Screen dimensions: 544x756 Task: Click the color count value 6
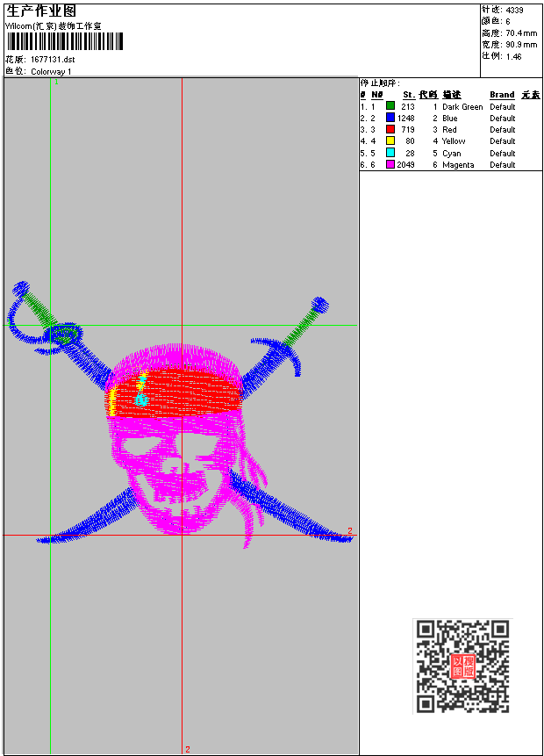point(508,21)
